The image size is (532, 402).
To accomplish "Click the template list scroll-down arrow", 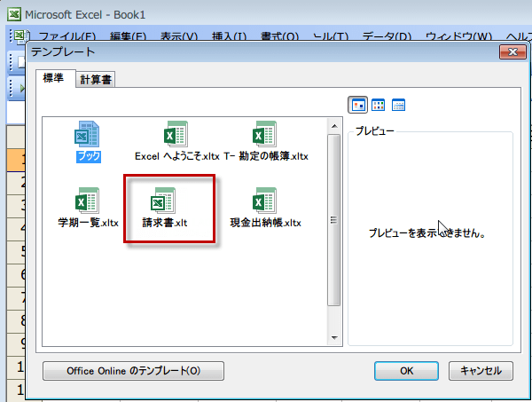I will [334, 338].
